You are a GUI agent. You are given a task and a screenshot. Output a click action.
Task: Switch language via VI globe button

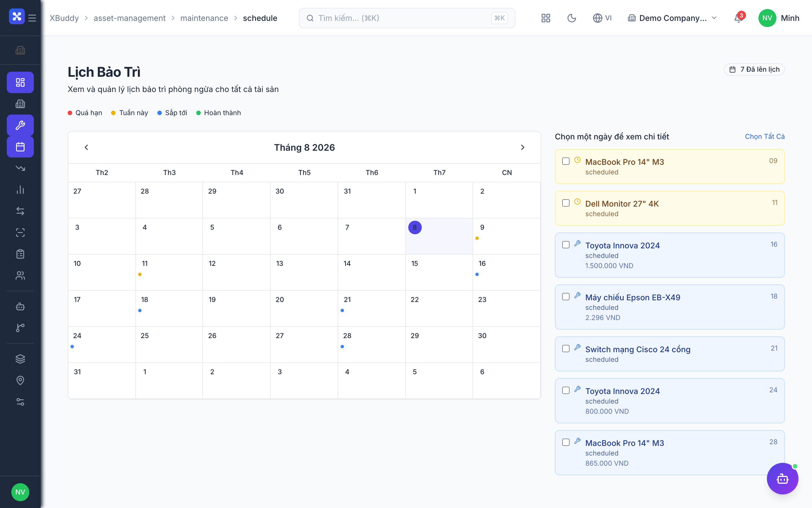(602, 18)
